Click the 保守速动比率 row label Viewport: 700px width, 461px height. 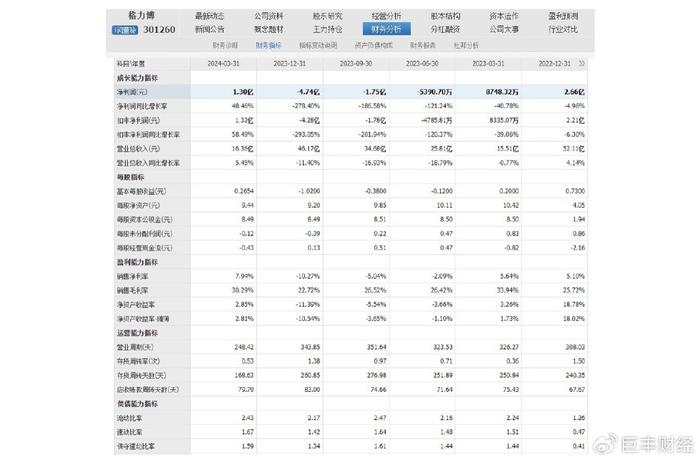point(135,446)
